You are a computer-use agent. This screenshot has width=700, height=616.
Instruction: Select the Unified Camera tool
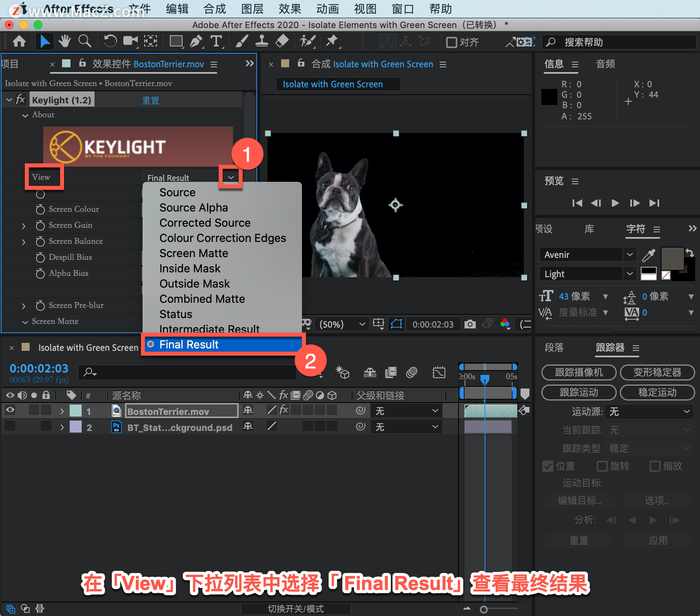(130, 41)
